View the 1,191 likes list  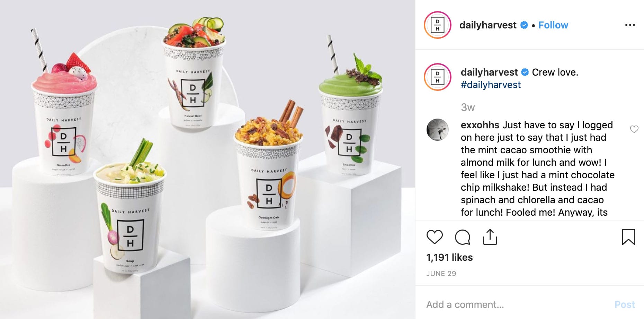449,257
